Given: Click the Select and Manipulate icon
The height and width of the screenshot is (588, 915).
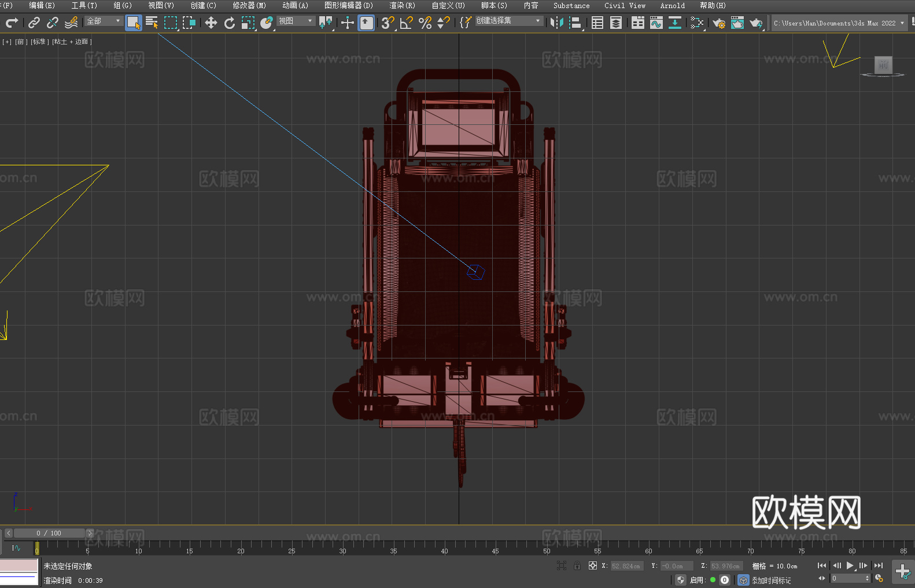Looking at the screenshot, I should coord(348,23).
